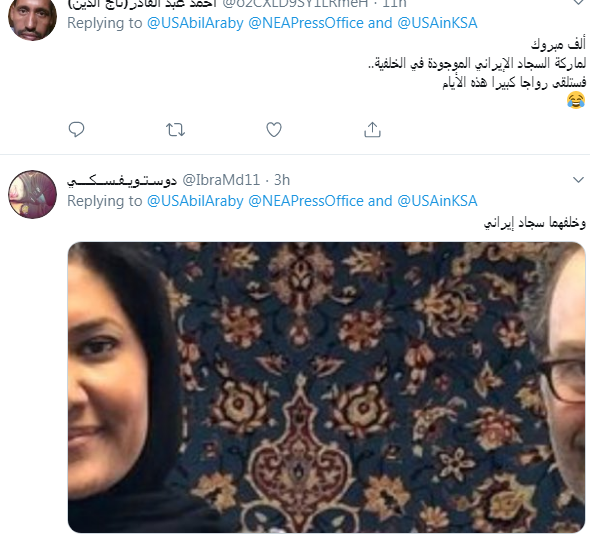Open @USAinKSA mention in the top tweet
This screenshot has width=590, height=541.
[x=437, y=23]
